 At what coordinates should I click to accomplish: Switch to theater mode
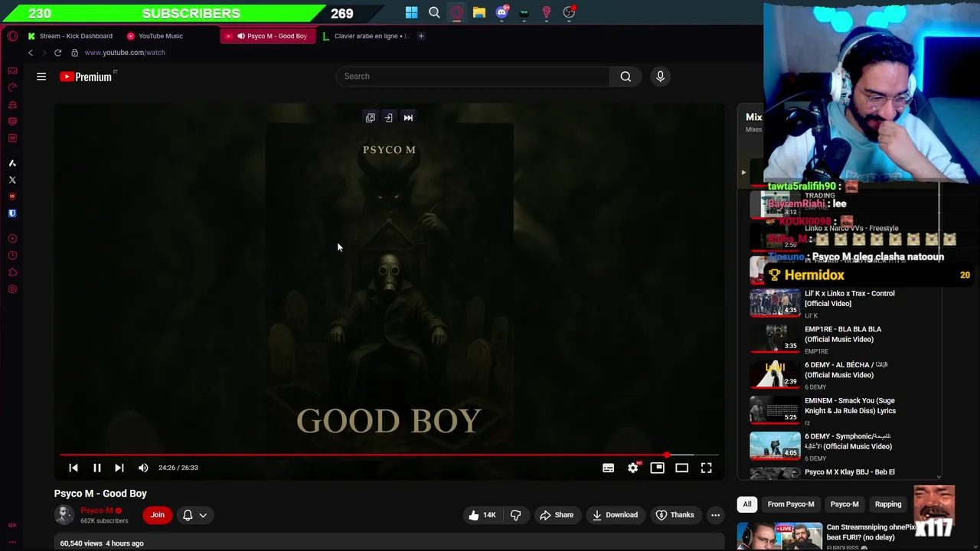pos(681,468)
